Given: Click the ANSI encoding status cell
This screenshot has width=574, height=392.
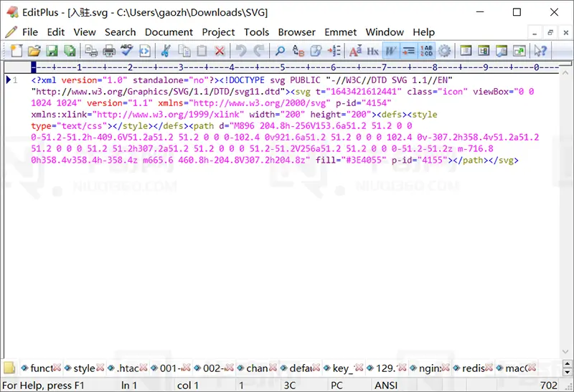Looking at the screenshot, I should (386, 386).
